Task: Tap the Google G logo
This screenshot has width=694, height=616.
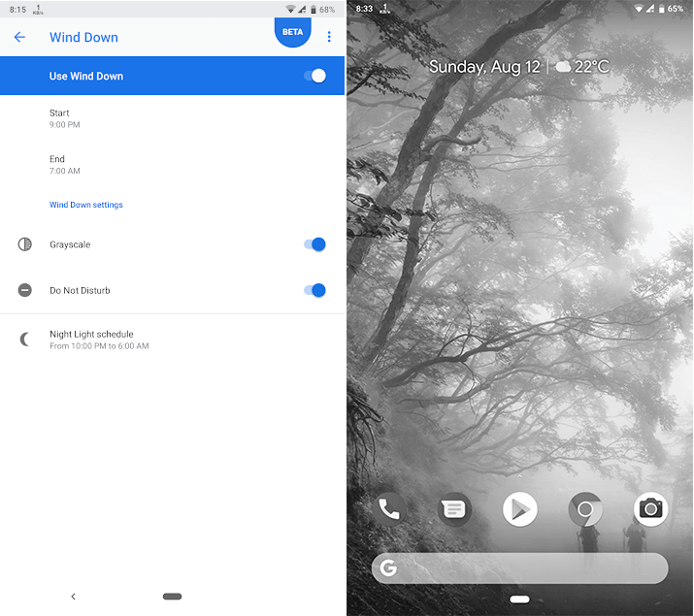Action: [x=388, y=567]
